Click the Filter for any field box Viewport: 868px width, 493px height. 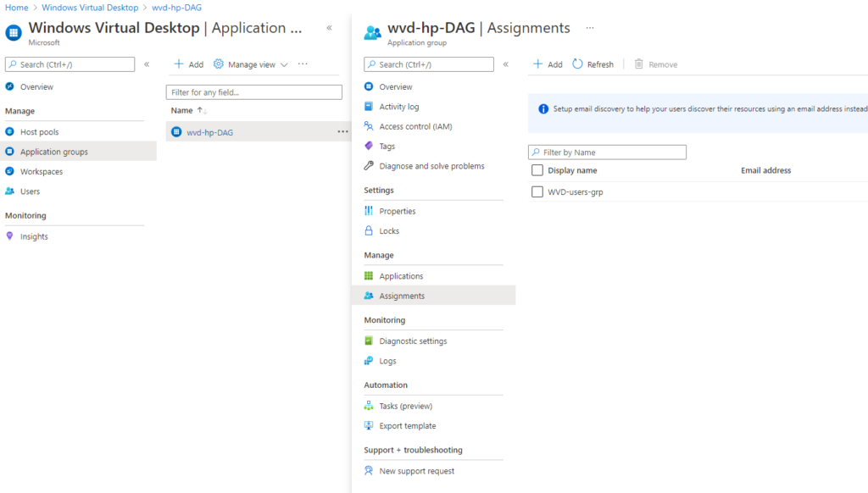tap(254, 92)
